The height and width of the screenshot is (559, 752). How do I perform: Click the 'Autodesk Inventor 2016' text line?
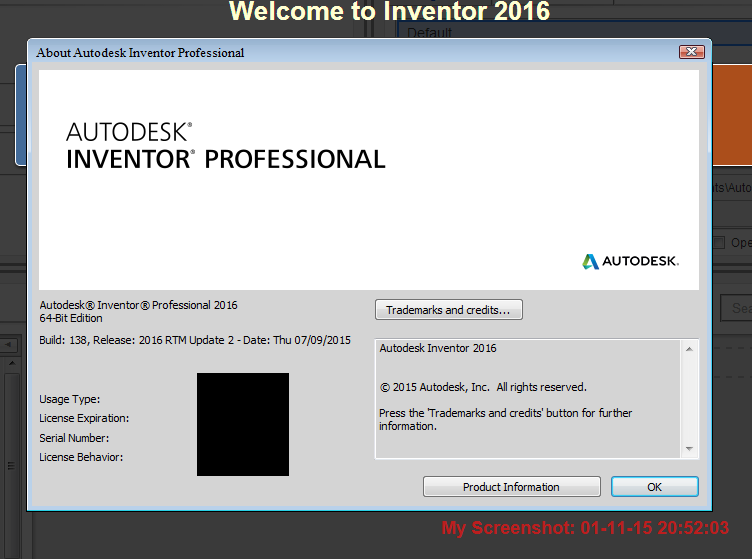tap(438, 348)
